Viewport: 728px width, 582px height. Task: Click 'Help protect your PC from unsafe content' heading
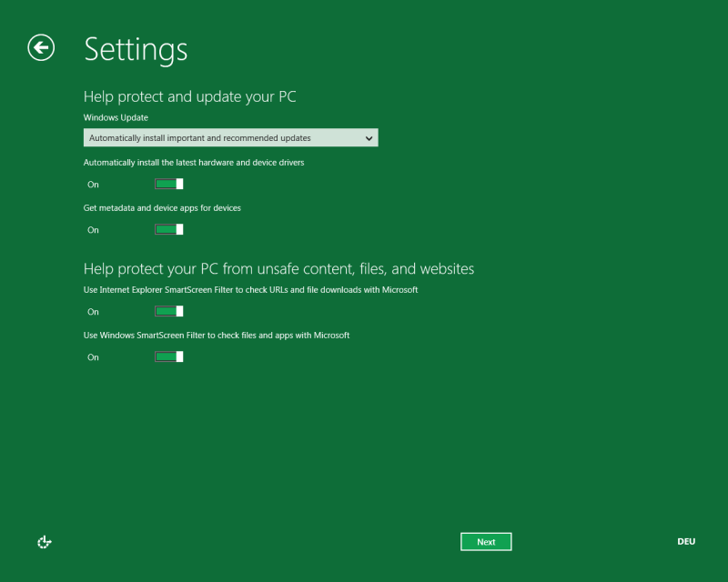[278, 269]
